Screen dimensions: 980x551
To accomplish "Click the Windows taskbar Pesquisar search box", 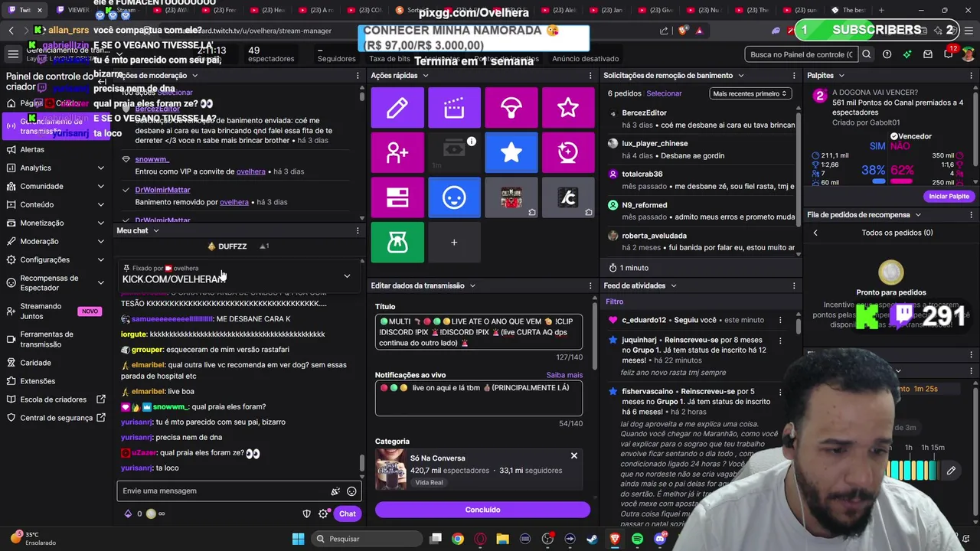I will click(365, 539).
